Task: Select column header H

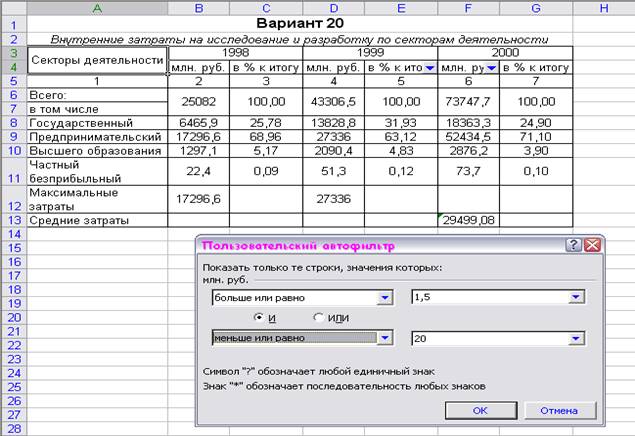Action: [604, 8]
